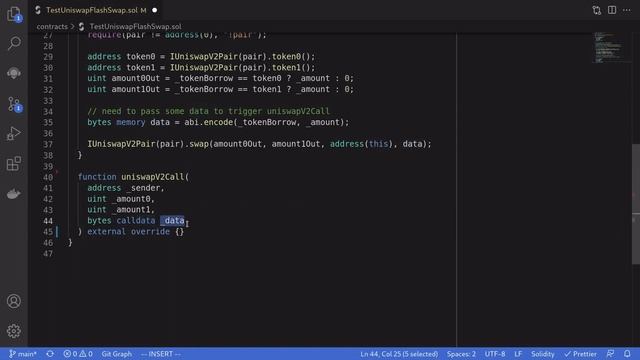The width and height of the screenshot is (640, 360).
Task: Click the synchronize changes icon in status bar
Action: [x=50, y=354]
